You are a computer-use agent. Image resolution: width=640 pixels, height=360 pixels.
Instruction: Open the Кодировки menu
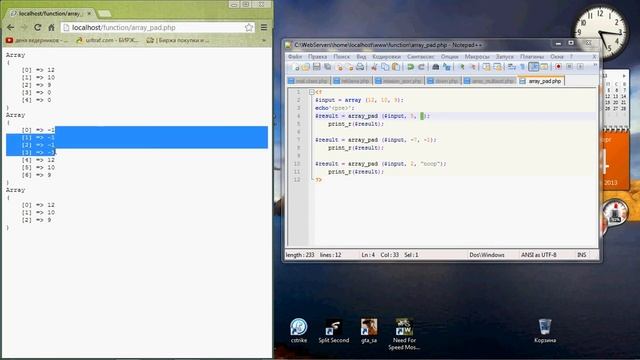coord(387,57)
